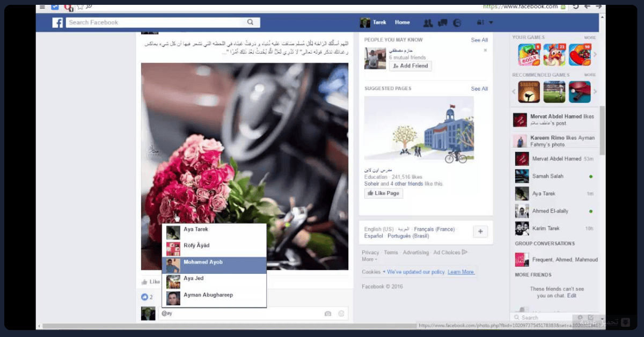Switch language to Español

tap(374, 236)
